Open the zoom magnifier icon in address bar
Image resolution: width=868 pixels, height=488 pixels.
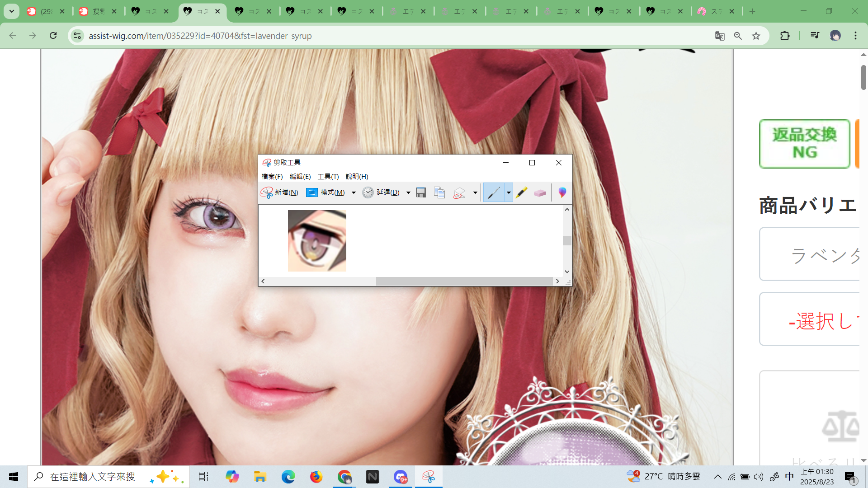(738, 36)
